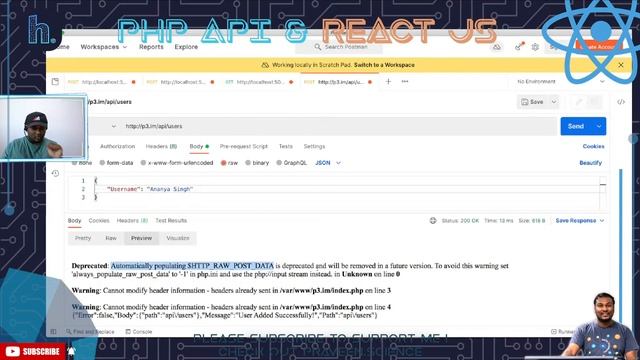Open the request Headers (8) tab
Image resolution: width=640 pixels, height=360 pixels.
161,146
